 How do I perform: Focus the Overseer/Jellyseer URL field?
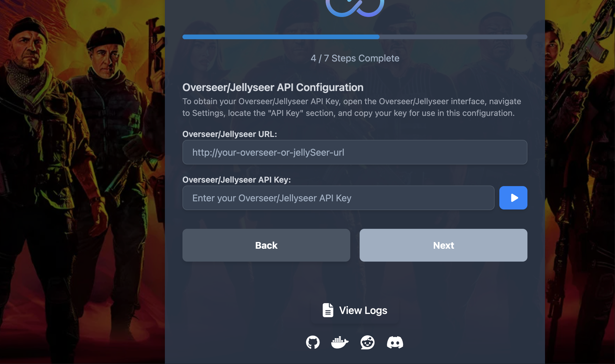click(x=355, y=152)
